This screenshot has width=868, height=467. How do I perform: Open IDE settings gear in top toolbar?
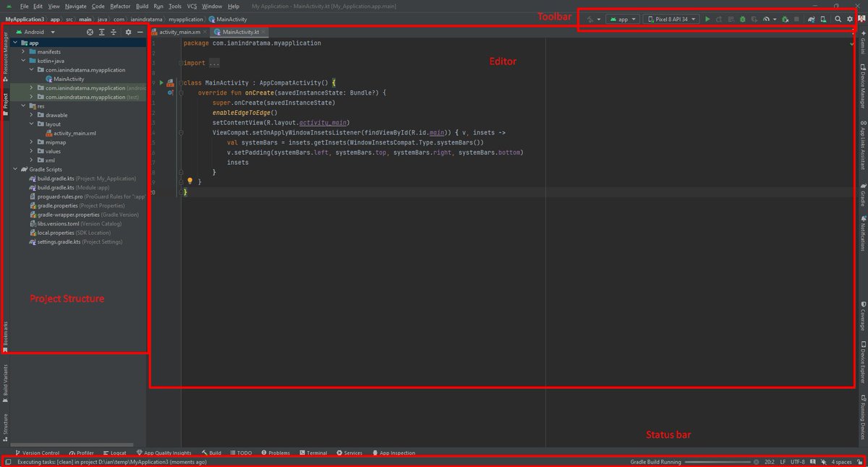pos(850,20)
